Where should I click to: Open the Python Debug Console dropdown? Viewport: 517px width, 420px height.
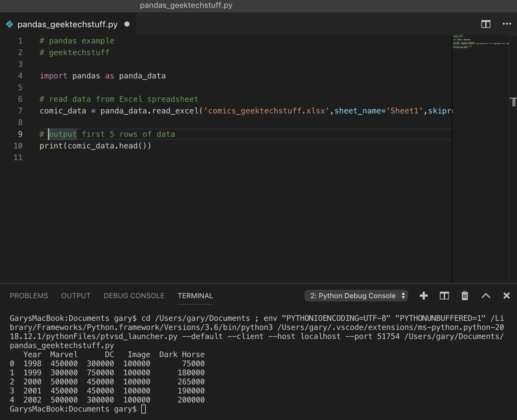[x=356, y=296]
